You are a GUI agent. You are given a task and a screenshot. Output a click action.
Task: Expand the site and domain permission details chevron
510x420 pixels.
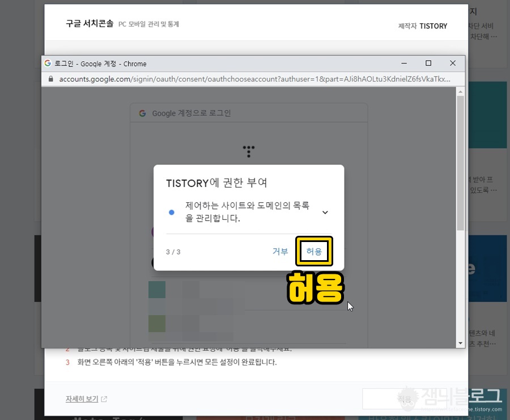click(x=325, y=213)
